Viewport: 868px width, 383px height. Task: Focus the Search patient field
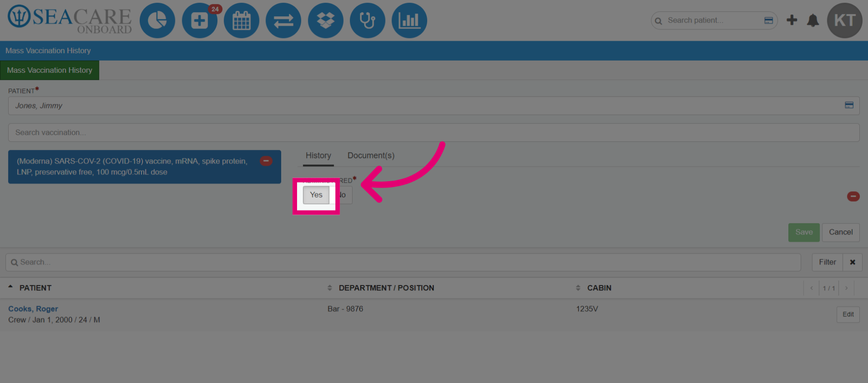tap(714, 20)
